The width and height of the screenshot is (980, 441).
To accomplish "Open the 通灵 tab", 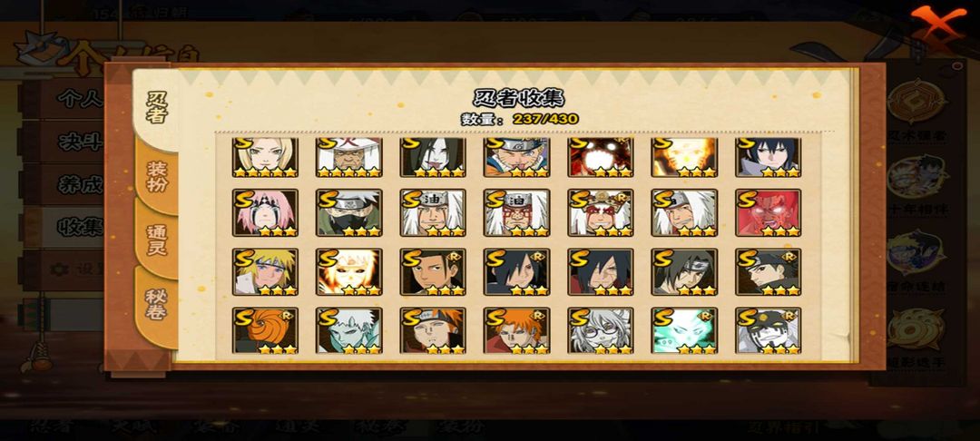I will tap(156, 240).
